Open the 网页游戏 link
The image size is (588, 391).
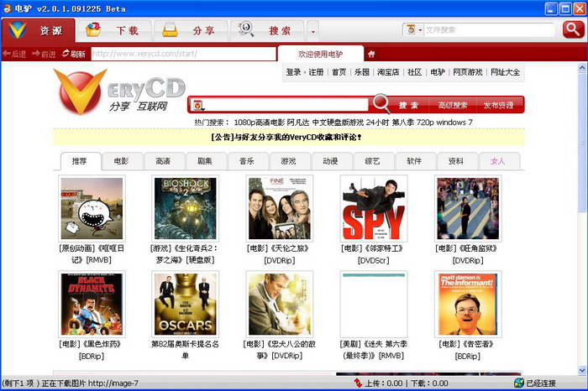(x=467, y=72)
